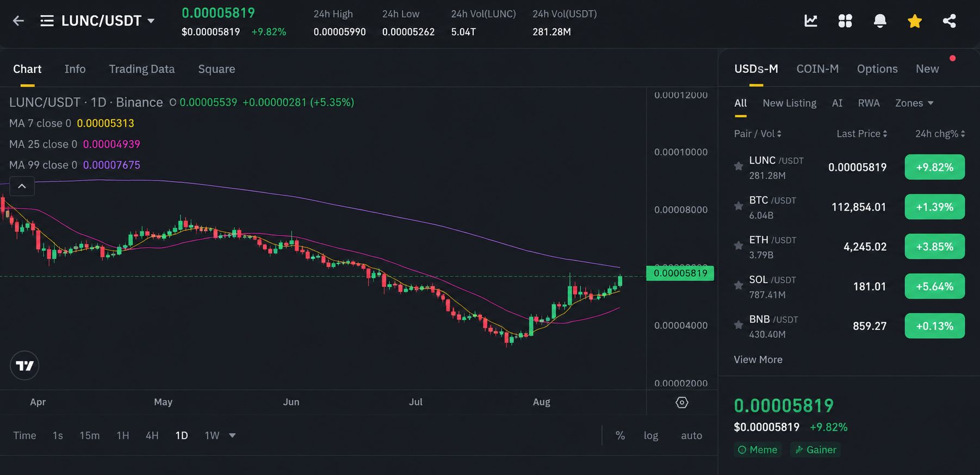Toggle auto scale mode

pos(692,435)
